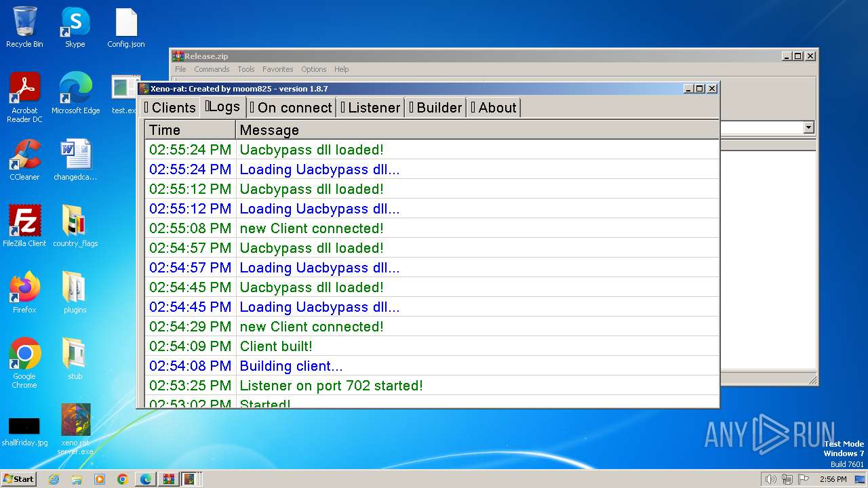Open the country_flags folder

pyautogui.click(x=75, y=226)
